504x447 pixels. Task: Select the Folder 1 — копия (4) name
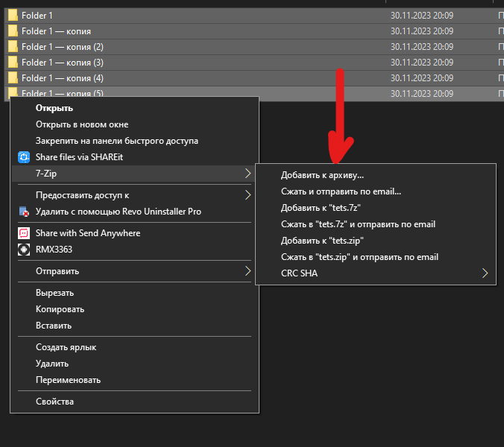click(63, 78)
